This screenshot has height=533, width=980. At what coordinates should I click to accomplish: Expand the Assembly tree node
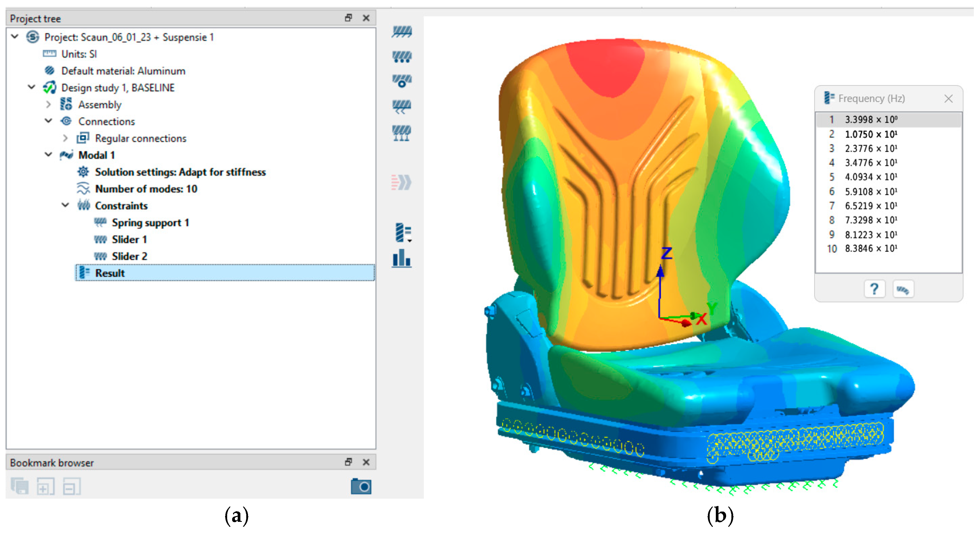48,105
